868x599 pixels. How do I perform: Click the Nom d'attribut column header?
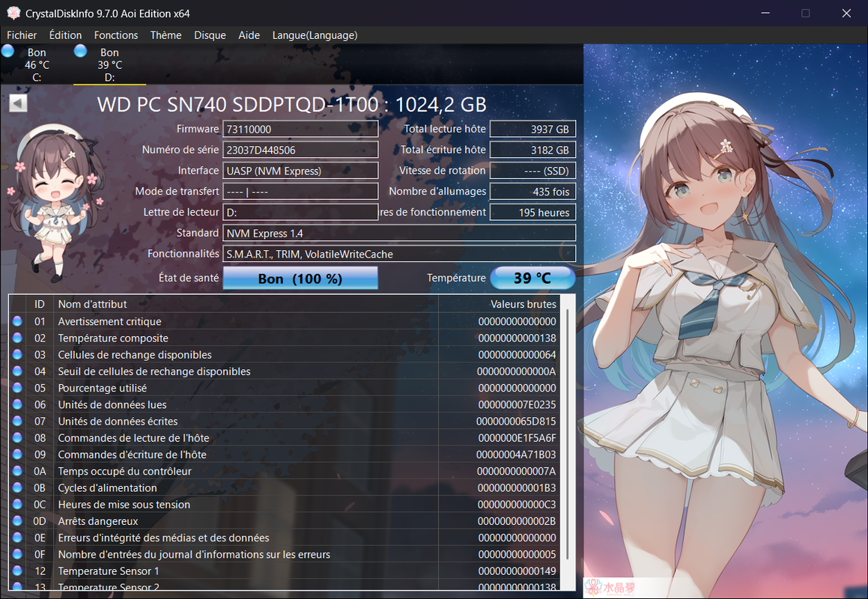pos(246,304)
